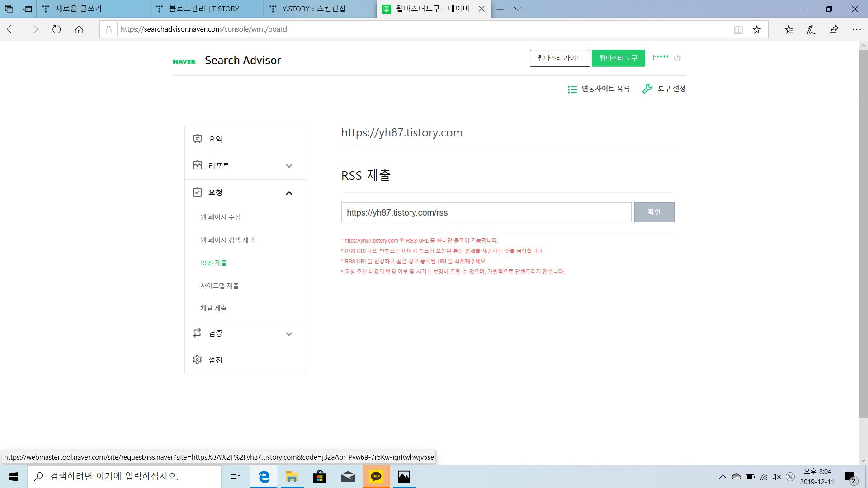
Task: Click the 리포트 chart icon
Action: click(x=198, y=165)
